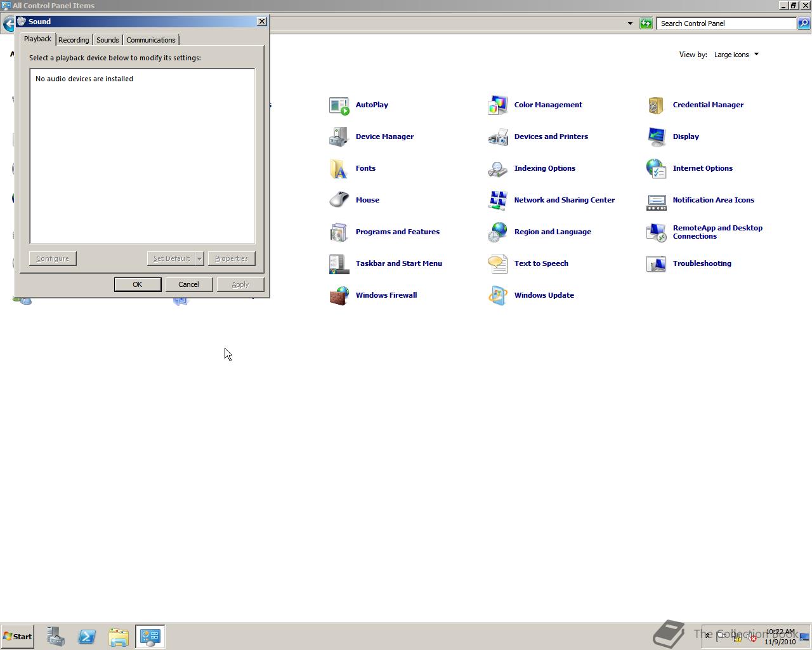The image size is (812, 650).
Task: Show hidden tray icons arrow
Action: tap(707, 636)
